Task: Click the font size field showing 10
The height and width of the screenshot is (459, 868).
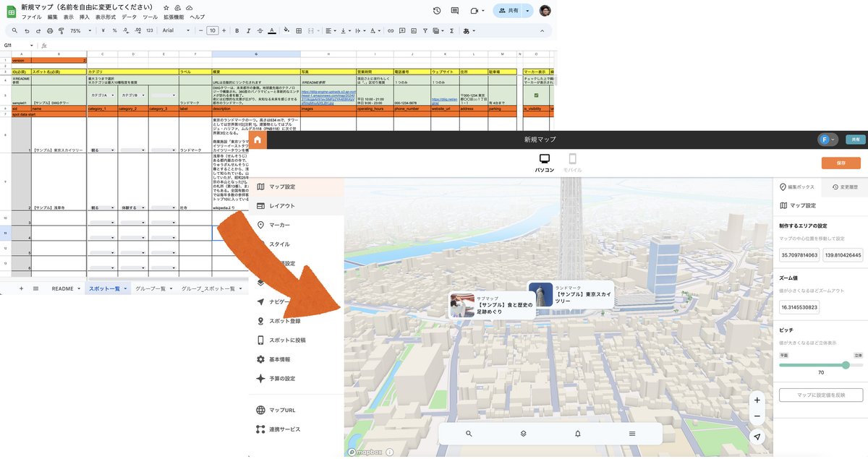Action: pyautogui.click(x=212, y=31)
